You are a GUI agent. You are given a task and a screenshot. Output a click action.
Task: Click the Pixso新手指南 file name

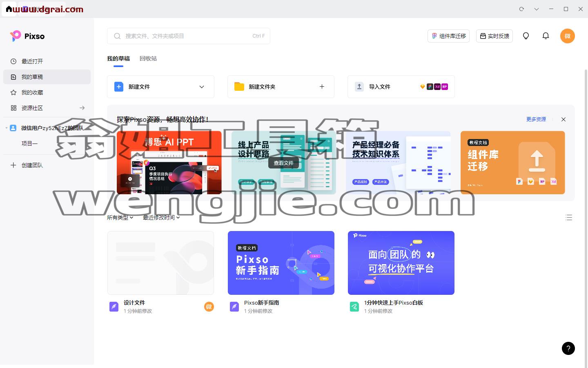pos(262,303)
